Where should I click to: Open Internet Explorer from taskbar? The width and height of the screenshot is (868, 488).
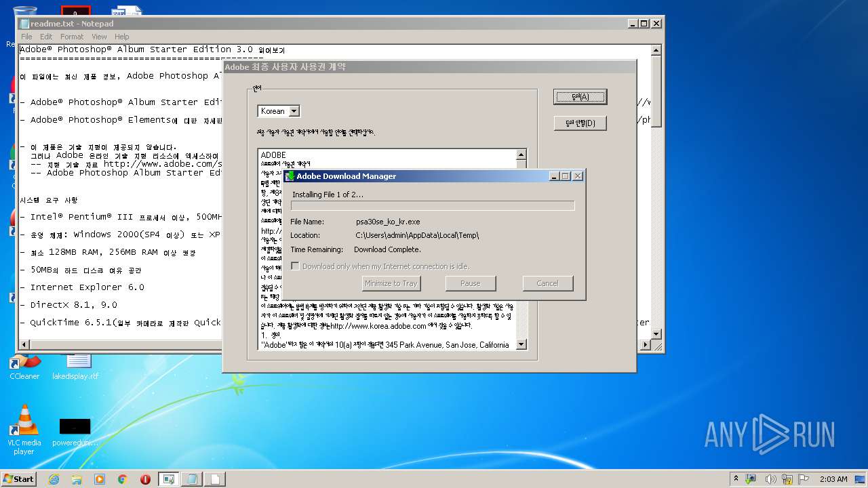pyautogui.click(x=54, y=479)
